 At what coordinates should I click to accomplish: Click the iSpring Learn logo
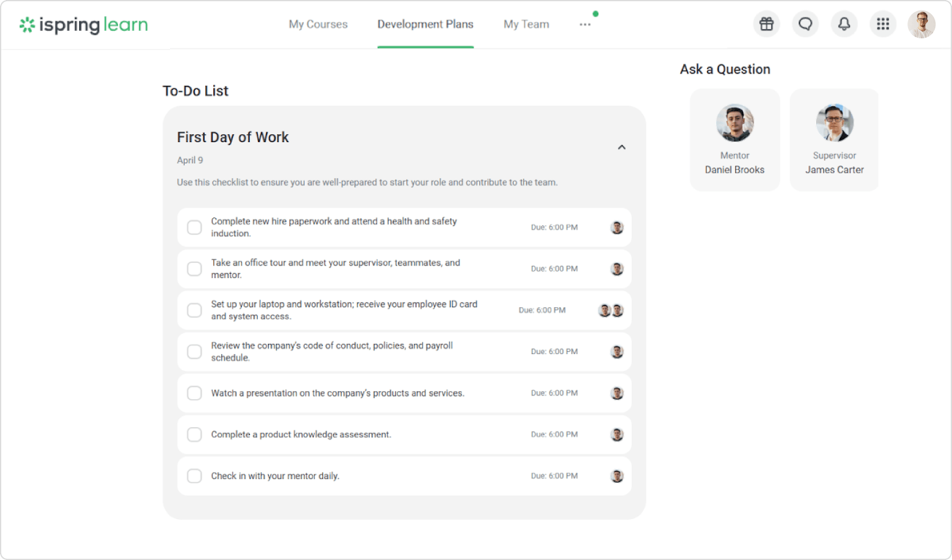[x=84, y=25]
